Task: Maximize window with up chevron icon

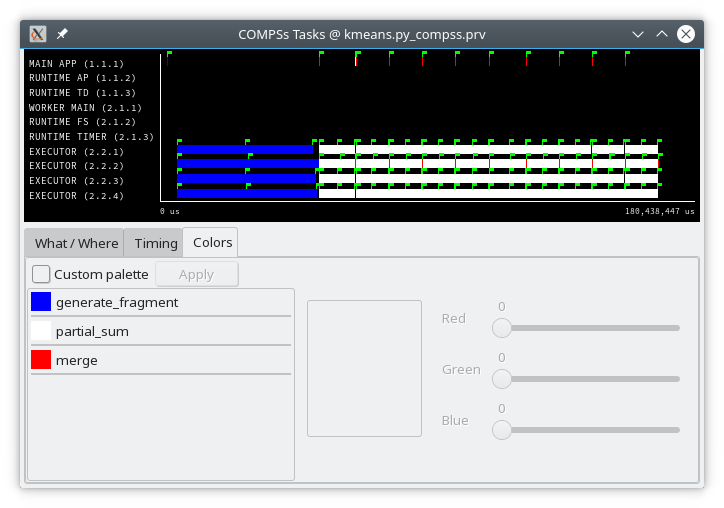Action: coord(662,34)
